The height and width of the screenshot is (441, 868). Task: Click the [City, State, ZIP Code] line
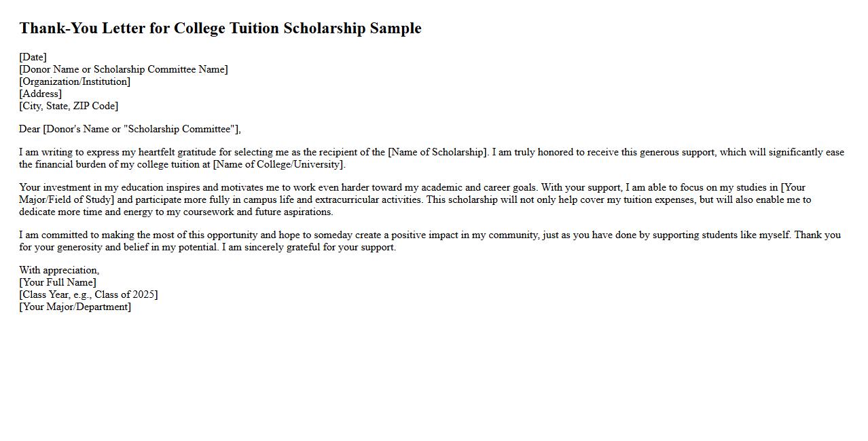pos(69,106)
